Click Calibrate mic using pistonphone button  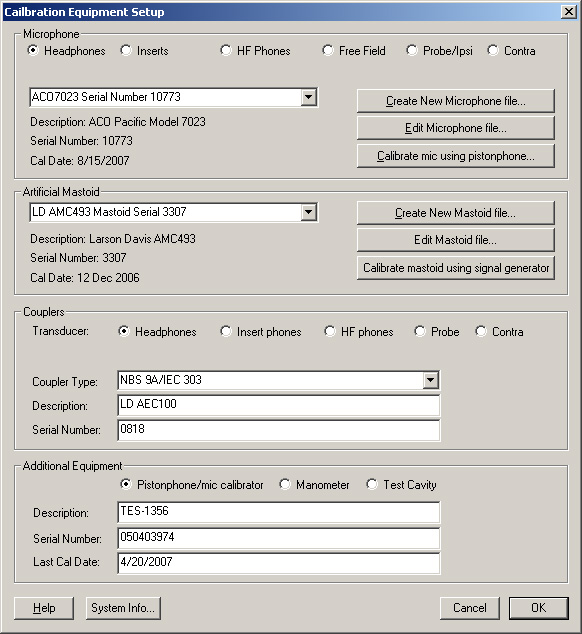click(455, 156)
